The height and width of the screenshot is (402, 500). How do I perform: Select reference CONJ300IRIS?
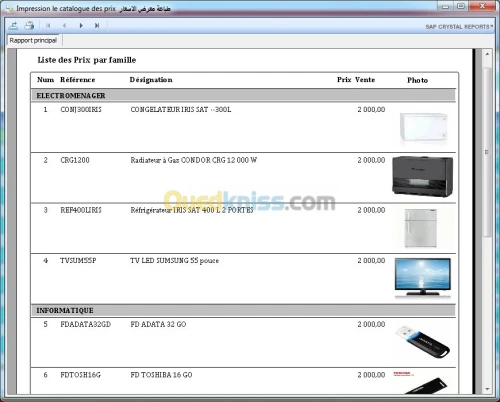(81, 110)
